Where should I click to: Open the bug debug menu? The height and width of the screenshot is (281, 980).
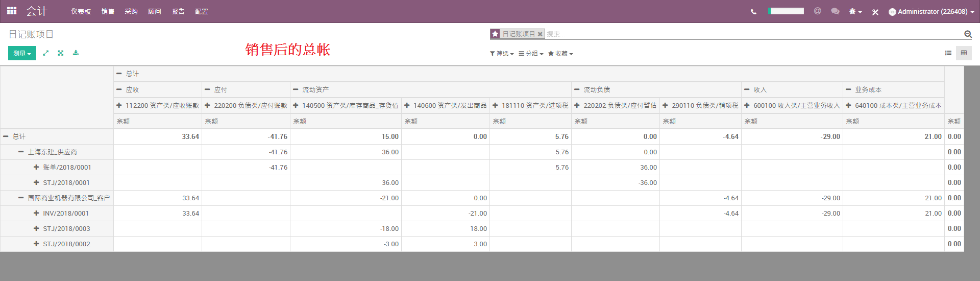coord(855,11)
